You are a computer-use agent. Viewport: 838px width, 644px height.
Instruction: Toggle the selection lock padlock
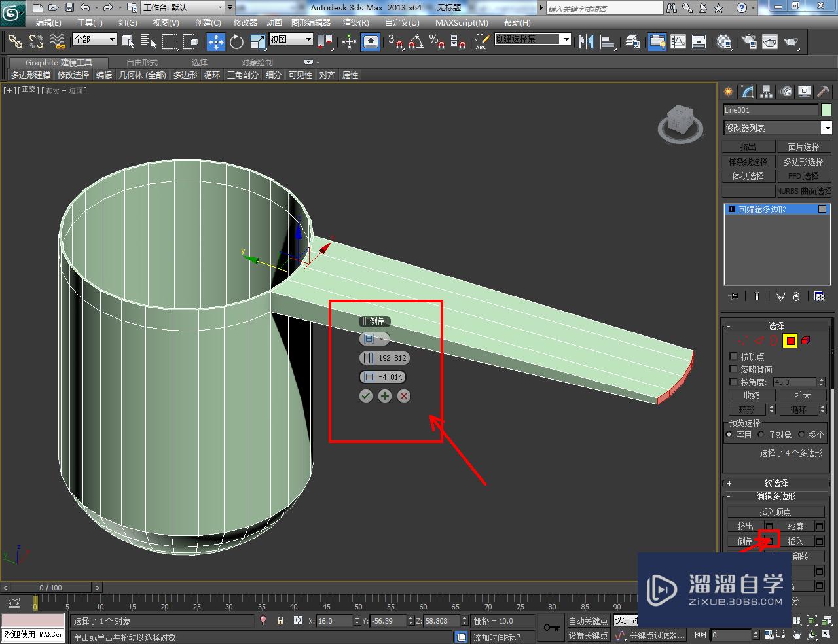point(280,620)
